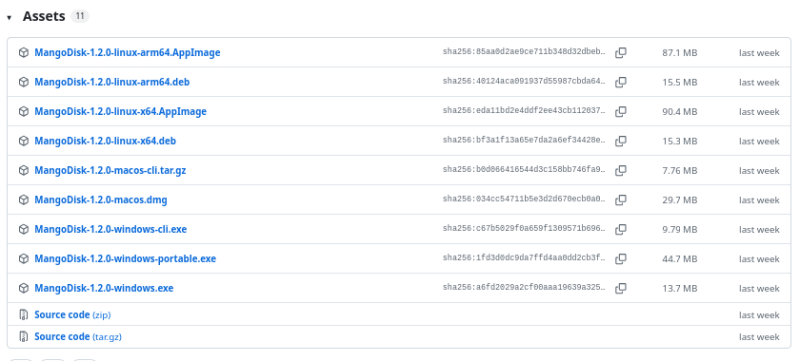The height and width of the screenshot is (361, 800).
Task: Download Source code (tar.gz)
Action: 78,337
